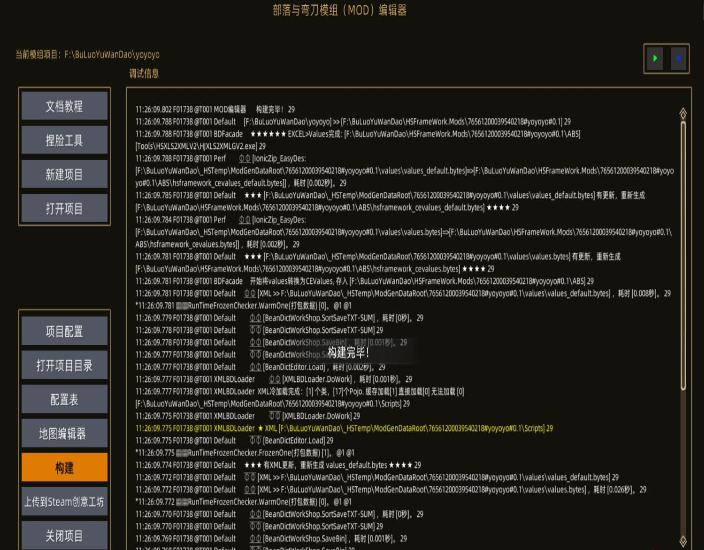Click log line 'BDFacade 开始将values转换为CEValues'
Image resolution: width=704 pixels, height=550 pixels.
365,281
